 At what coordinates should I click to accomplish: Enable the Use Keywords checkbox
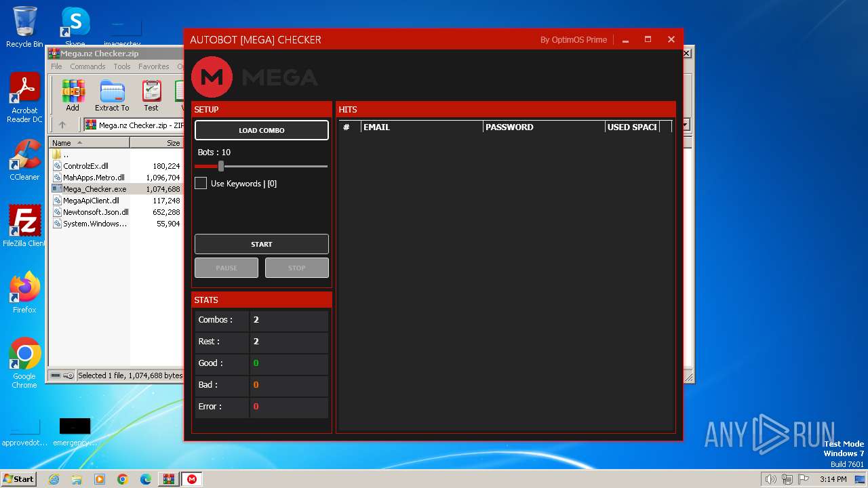pyautogui.click(x=201, y=183)
